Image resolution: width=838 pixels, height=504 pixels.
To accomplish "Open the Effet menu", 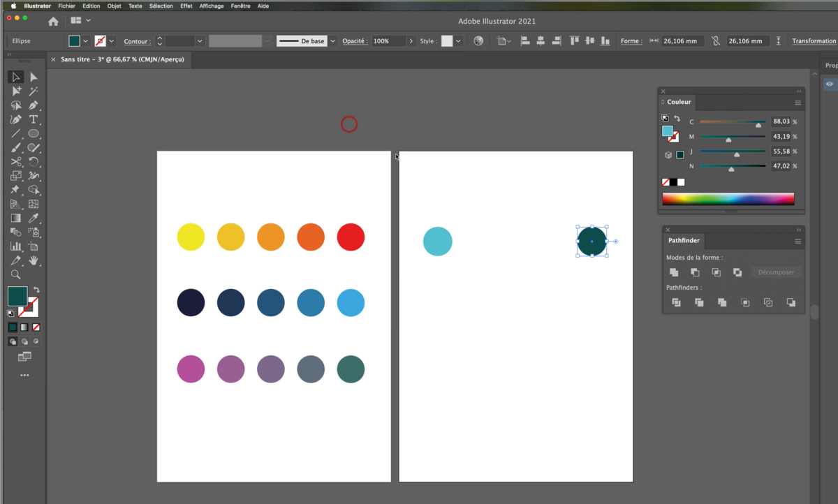I will click(186, 6).
